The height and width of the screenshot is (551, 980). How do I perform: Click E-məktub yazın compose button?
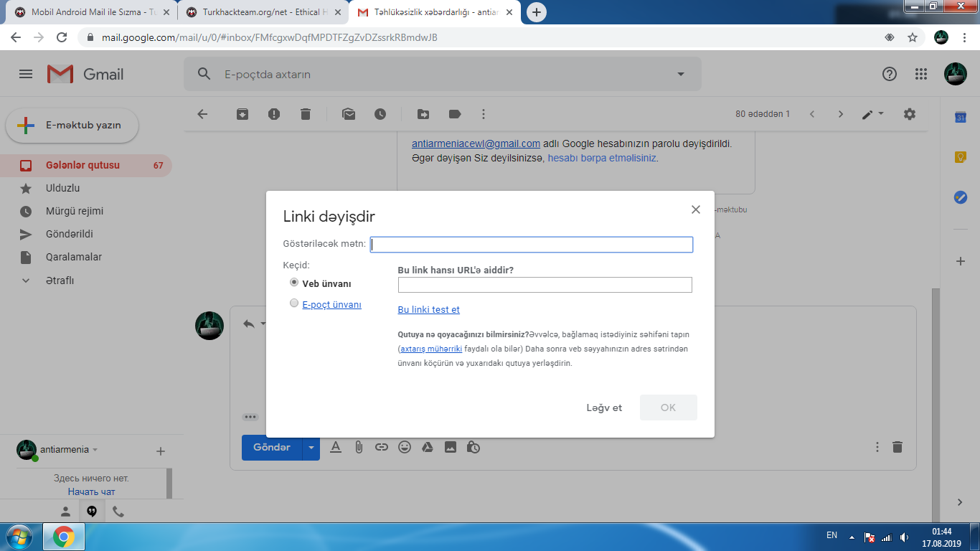(72, 125)
